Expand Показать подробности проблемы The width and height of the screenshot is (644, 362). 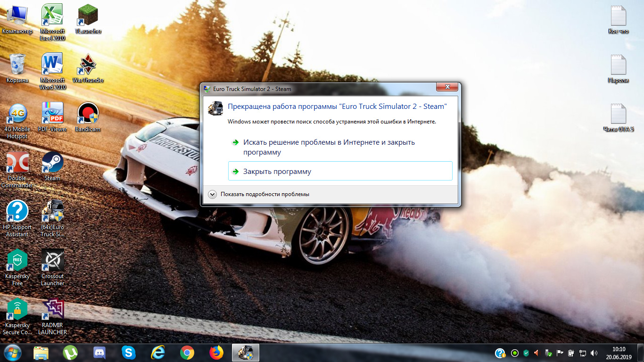point(259,194)
